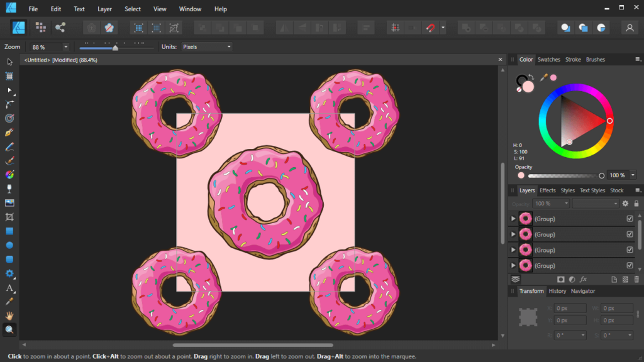Switch to the Pixel persona
Image resolution: width=644 pixels, height=362 pixels.
[x=40, y=28]
